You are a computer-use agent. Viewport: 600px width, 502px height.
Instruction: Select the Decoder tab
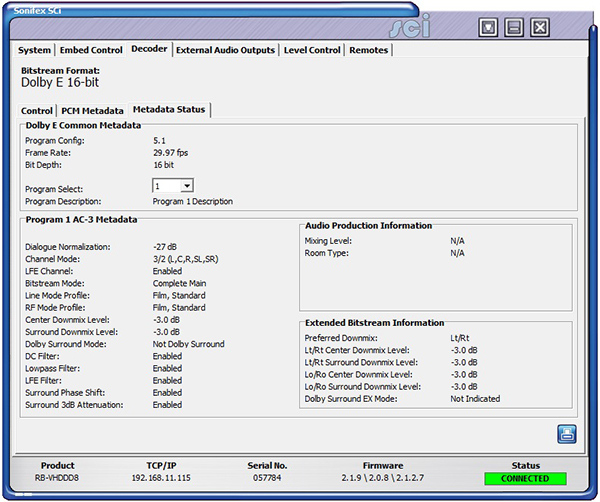(x=149, y=49)
